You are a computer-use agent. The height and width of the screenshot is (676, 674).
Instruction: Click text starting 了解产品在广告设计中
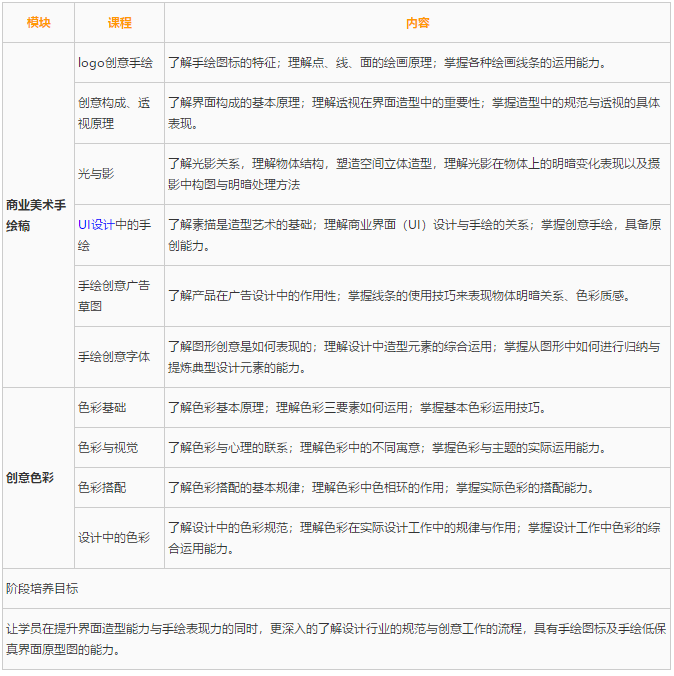[399, 296]
